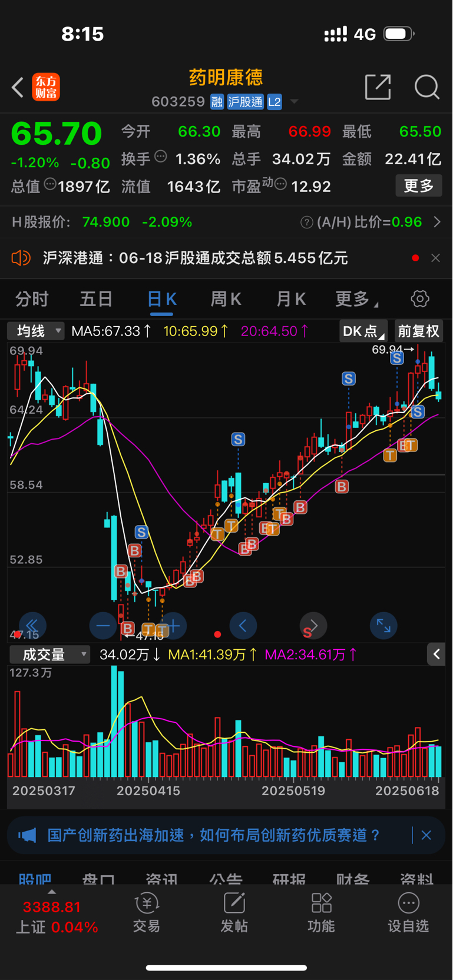
Task: Expand the 更多 chart period menu
Action: [x=356, y=299]
